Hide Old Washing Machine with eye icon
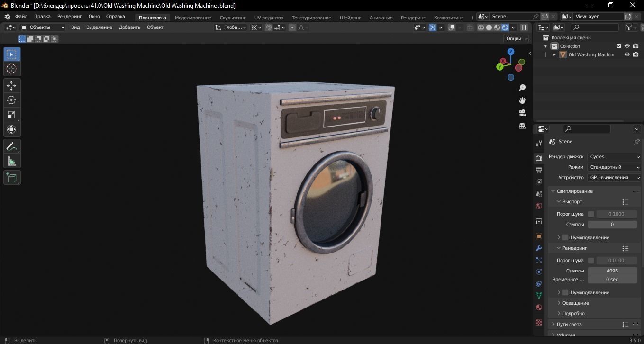This screenshot has width=644, height=344. 627,54
